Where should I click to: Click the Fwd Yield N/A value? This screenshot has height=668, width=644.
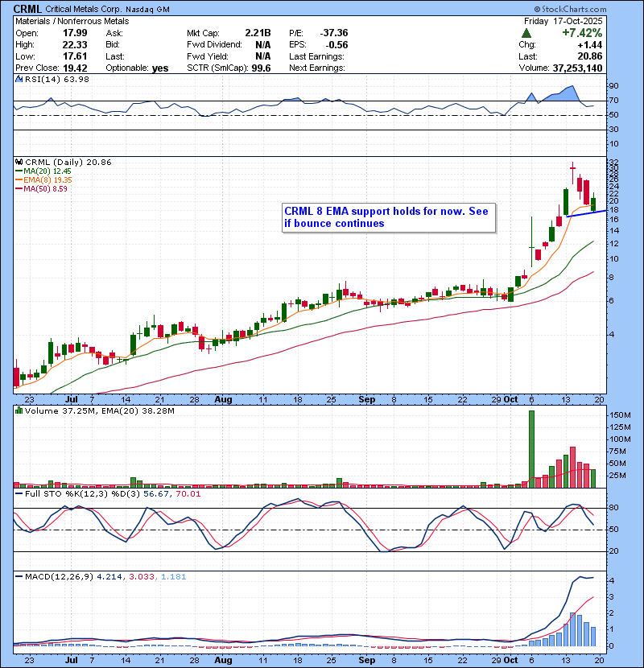(x=263, y=56)
